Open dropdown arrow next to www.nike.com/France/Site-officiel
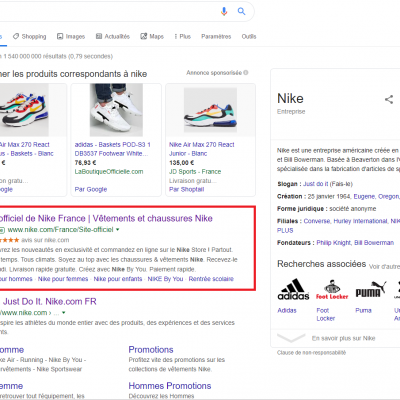 [117, 230]
